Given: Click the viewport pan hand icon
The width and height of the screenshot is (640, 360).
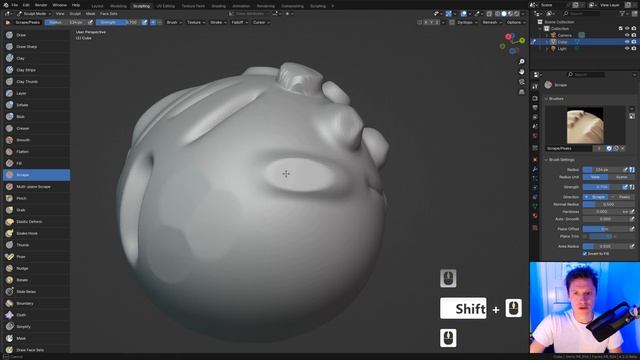Looking at the screenshot, I should [x=522, y=72].
